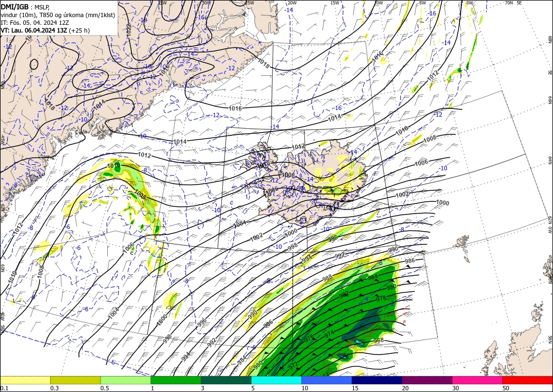Screen dimensions: 553x392
Task: Click the '978' isobar label
Action: pyautogui.click(x=381, y=299)
